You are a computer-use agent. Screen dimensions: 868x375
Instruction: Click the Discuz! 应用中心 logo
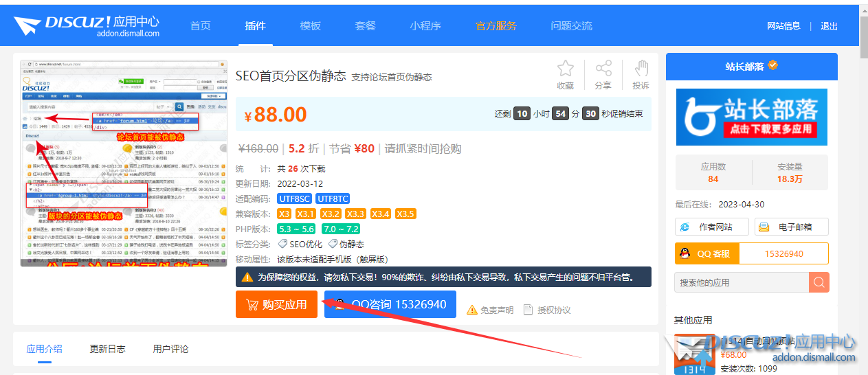tap(87, 26)
